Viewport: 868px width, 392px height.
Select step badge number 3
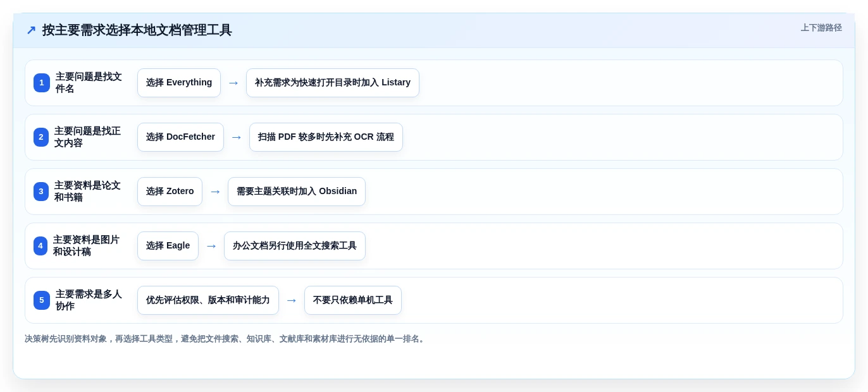tap(41, 192)
